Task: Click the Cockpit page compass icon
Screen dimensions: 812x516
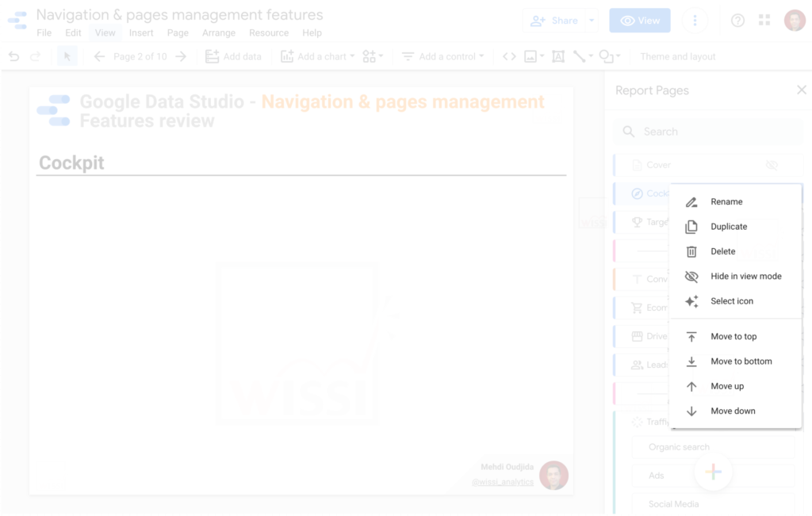Action: (x=637, y=193)
